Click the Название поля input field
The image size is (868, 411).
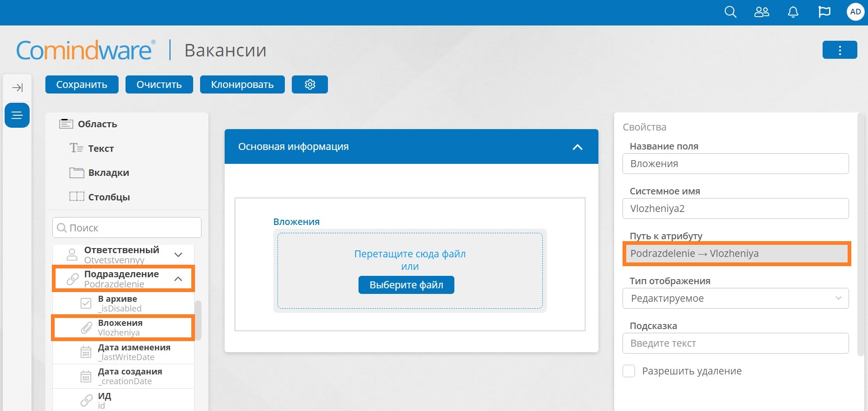[736, 163]
